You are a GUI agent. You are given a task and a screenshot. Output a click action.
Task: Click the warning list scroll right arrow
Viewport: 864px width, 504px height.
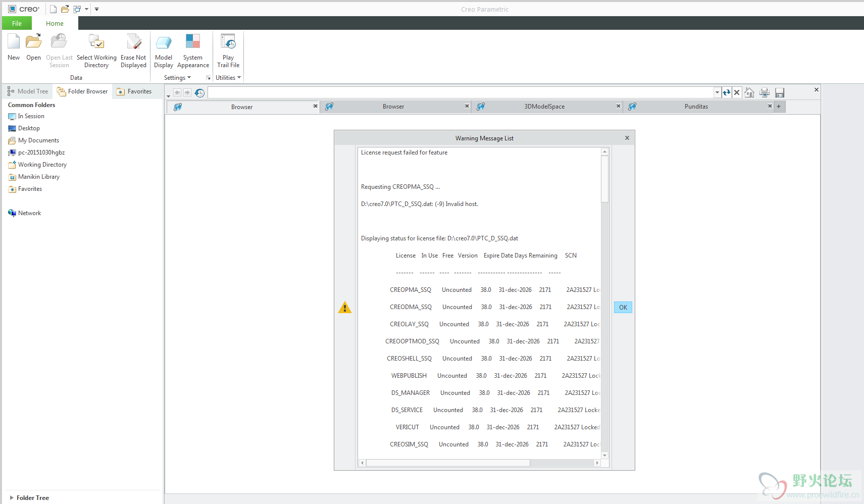(x=597, y=463)
